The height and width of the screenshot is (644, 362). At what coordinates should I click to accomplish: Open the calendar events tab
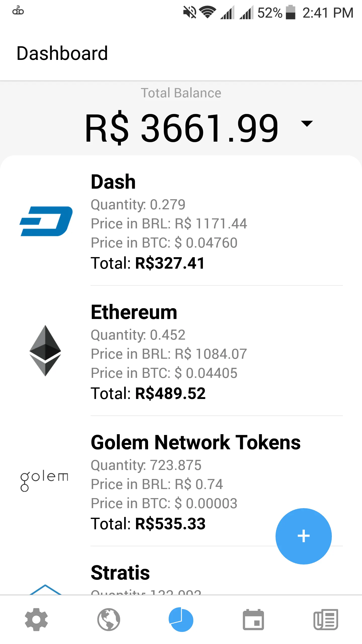point(253,619)
